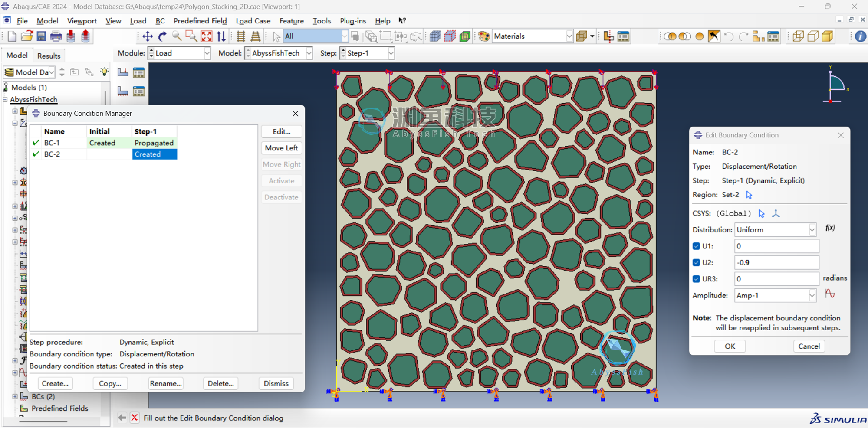Toggle the U2 checkbox

[x=697, y=263]
